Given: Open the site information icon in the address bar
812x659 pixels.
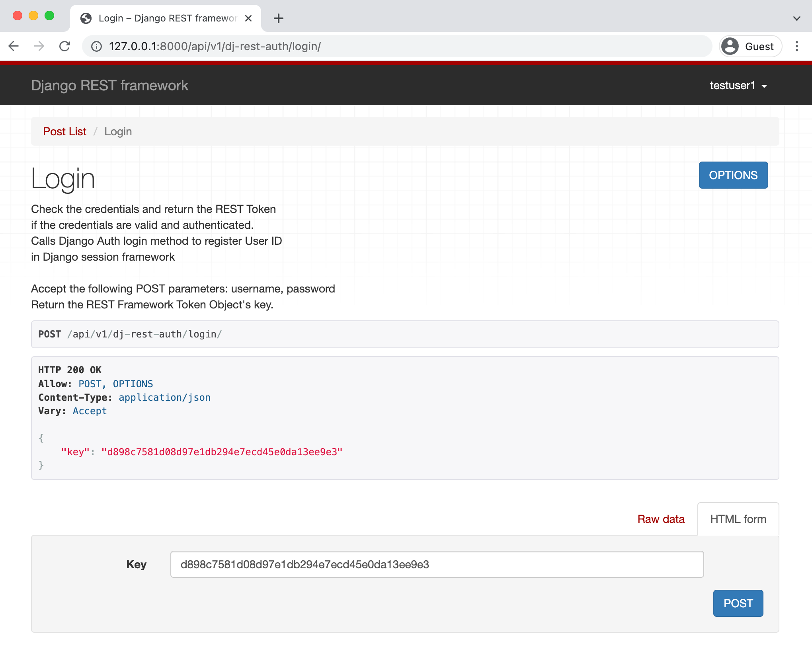Looking at the screenshot, I should (96, 47).
